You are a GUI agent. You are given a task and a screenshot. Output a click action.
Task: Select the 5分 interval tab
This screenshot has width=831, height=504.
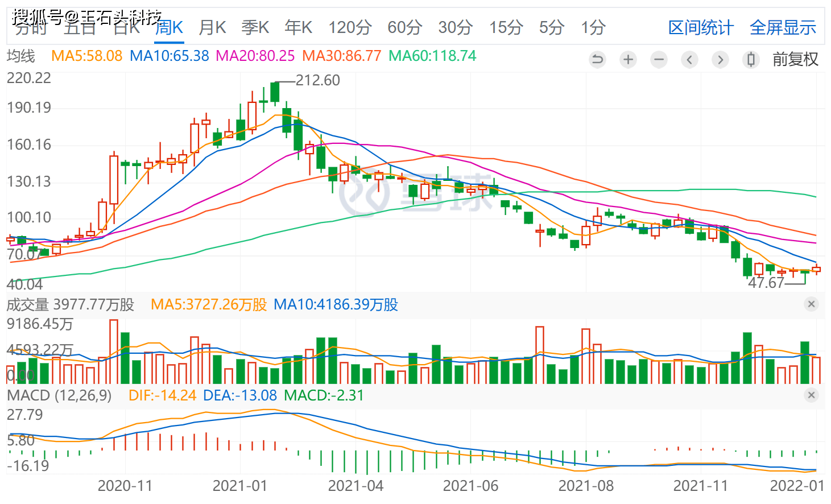tap(551, 27)
